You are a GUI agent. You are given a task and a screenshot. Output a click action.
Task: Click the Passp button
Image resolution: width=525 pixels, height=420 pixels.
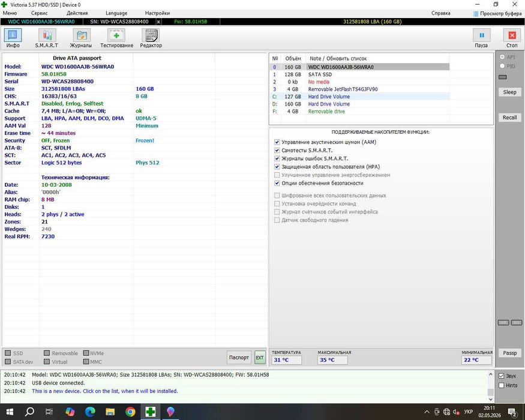point(509,353)
